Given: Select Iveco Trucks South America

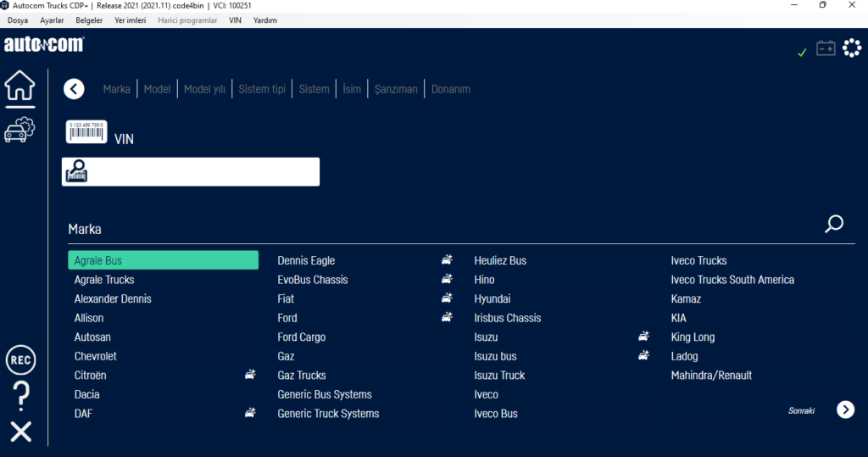Looking at the screenshot, I should tap(732, 280).
